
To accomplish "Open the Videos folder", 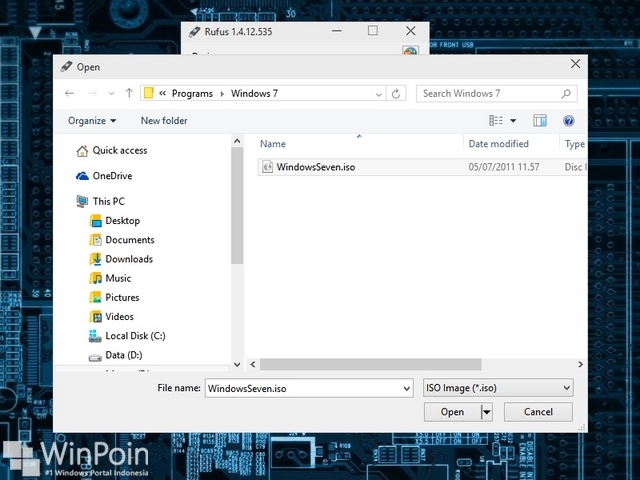I will [119, 317].
